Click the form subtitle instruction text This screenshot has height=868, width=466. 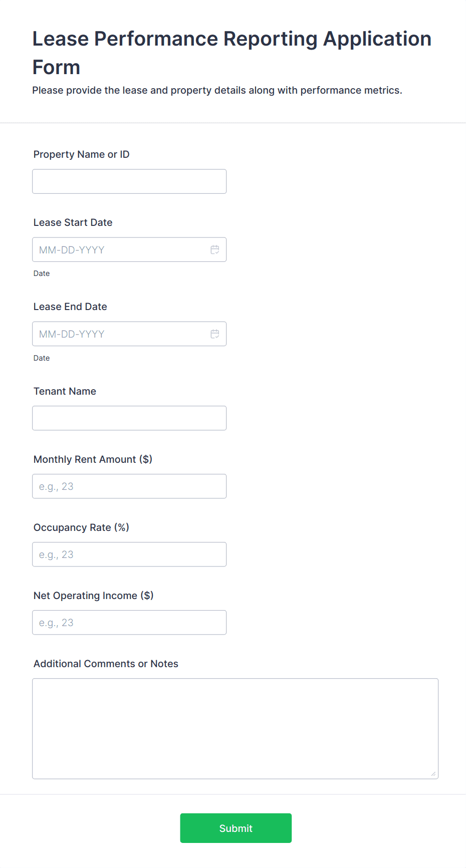pos(217,90)
